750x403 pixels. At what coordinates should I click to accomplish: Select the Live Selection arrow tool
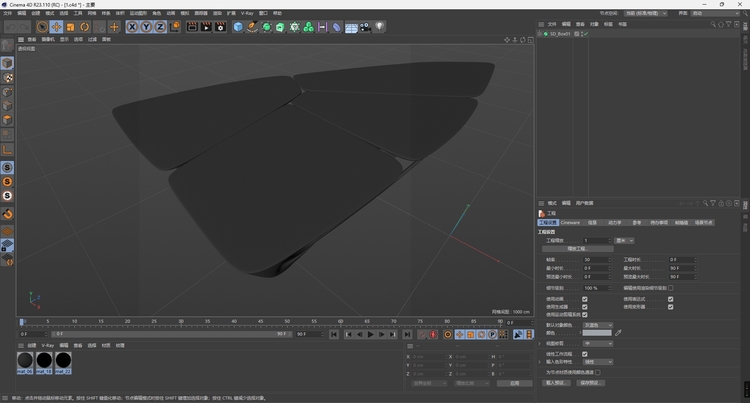pyautogui.click(x=42, y=27)
